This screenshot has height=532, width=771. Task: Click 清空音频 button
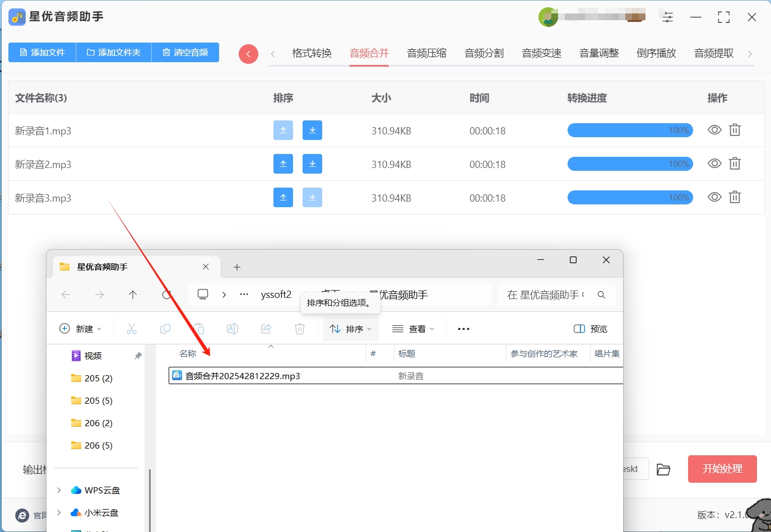pyautogui.click(x=185, y=52)
